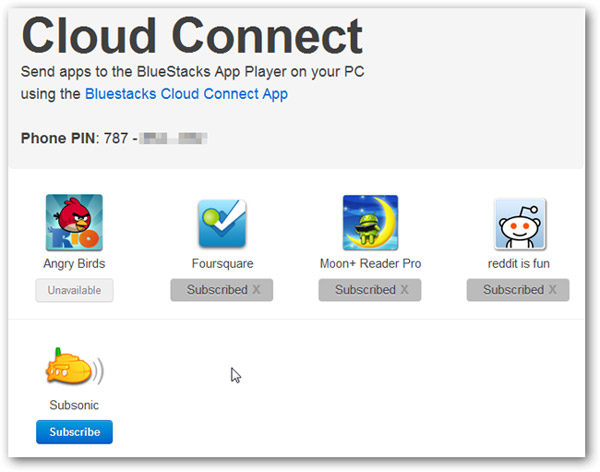Open the Bluestacks Cloud Connect App link
The width and height of the screenshot is (600, 472).
click(x=186, y=94)
